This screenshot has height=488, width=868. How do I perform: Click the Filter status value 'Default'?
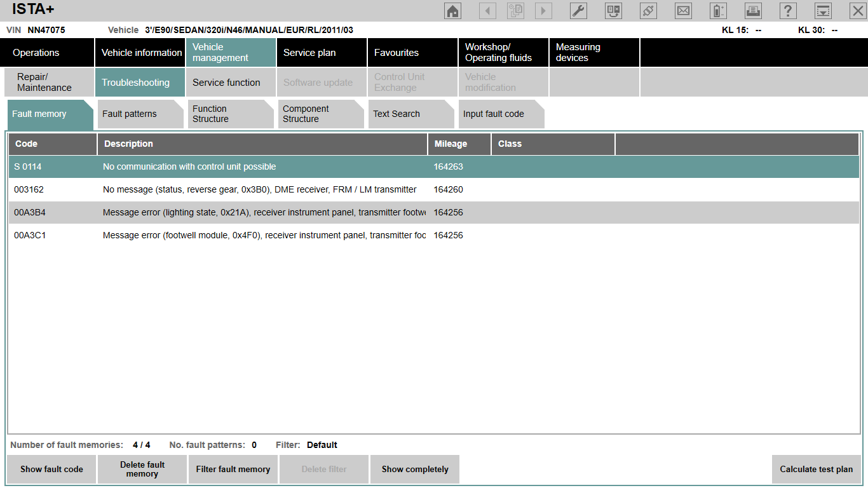(322, 445)
